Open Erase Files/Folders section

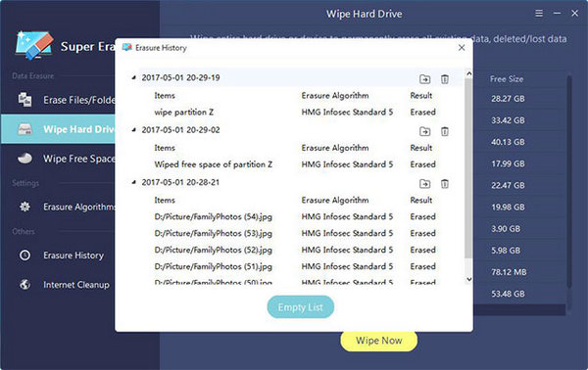click(58, 100)
